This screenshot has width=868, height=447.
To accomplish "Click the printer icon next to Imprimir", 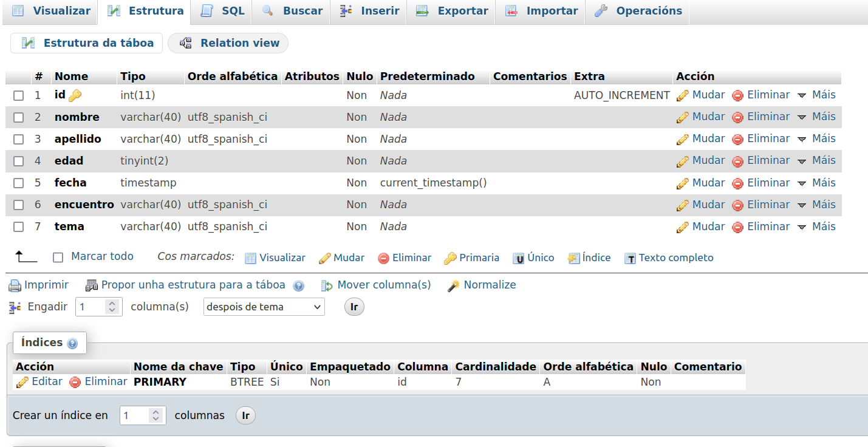I will (x=15, y=285).
